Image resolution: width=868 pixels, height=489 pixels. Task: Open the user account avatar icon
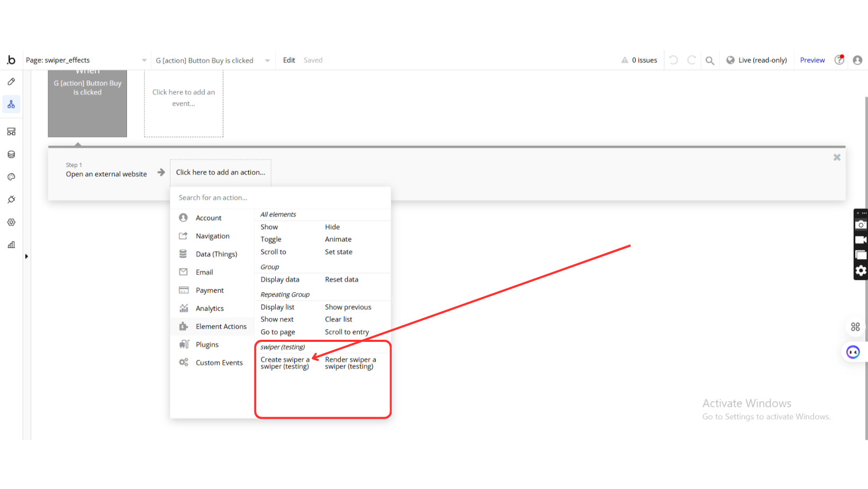pyautogui.click(x=857, y=60)
